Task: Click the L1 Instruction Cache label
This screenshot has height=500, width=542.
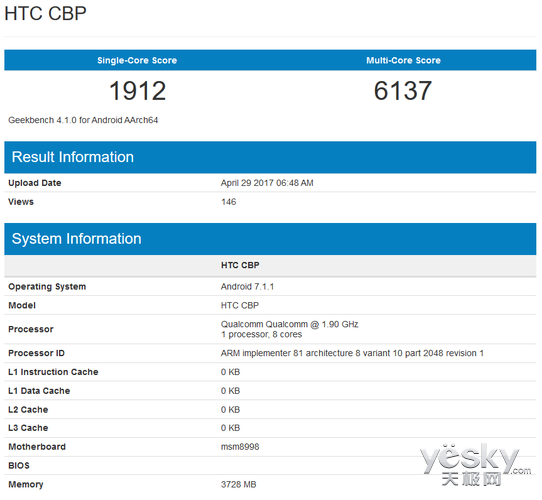Action: [53, 372]
